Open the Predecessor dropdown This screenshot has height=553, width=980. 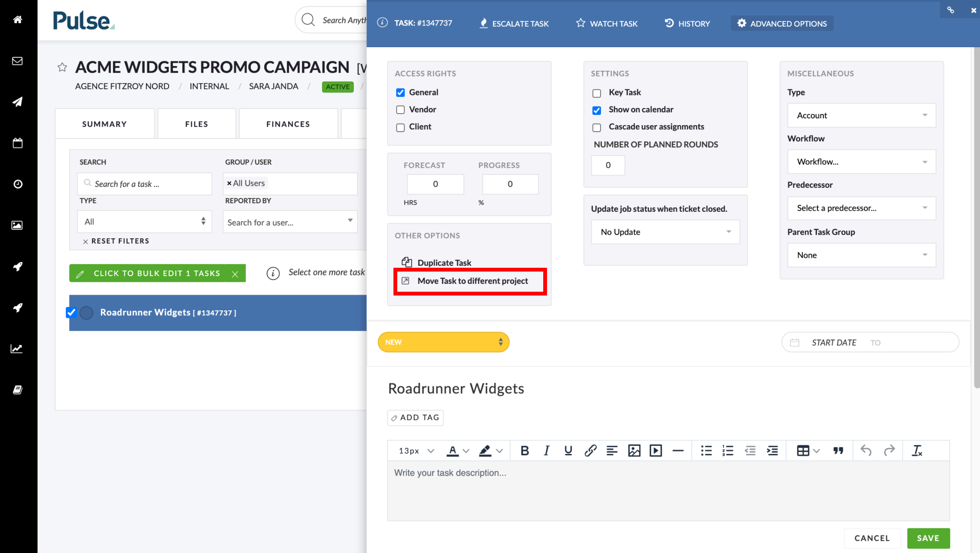861,208
